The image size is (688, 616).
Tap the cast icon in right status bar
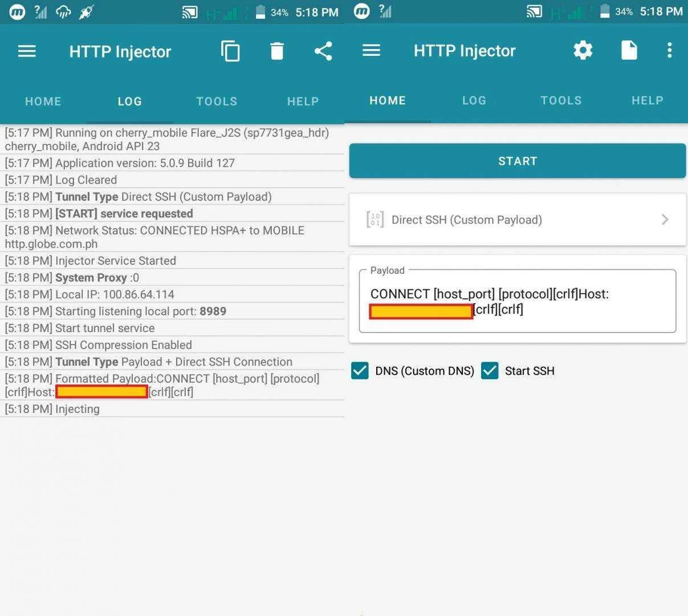click(534, 11)
